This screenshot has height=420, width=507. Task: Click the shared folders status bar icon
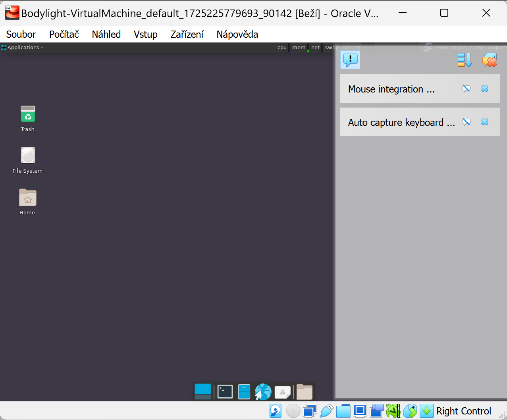(343, 411)
